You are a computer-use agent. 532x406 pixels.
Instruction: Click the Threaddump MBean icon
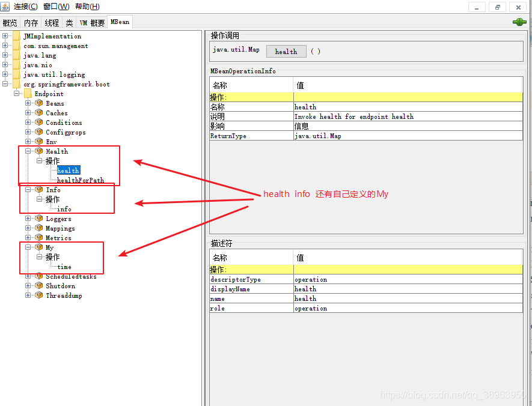pos(39,295)
